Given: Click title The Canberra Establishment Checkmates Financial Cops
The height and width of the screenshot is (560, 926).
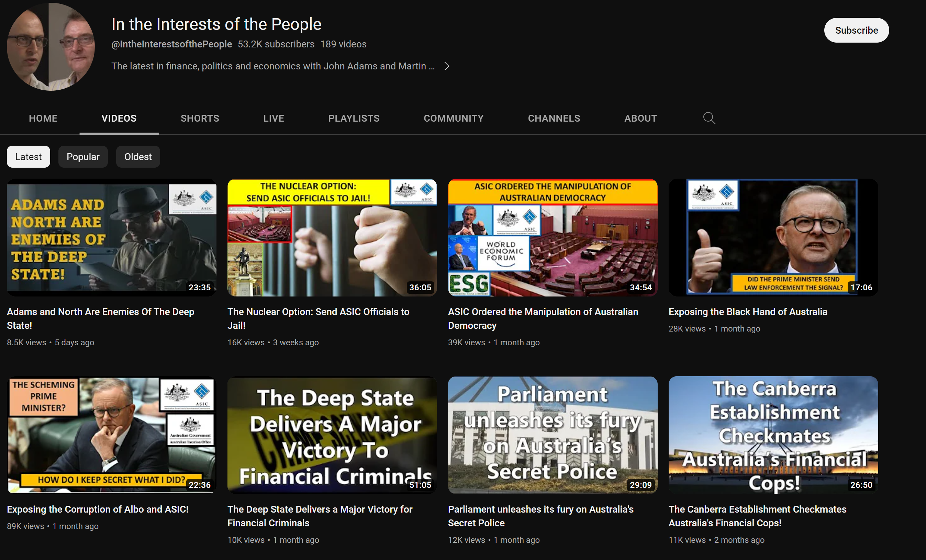Looking at the screenshot, I should tap(758, 516).
